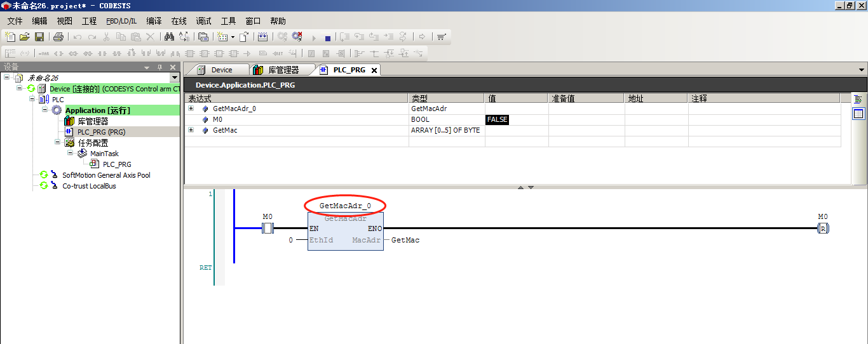Viewport: 868px width, 344px height.
Task: Collapse the Device tree node
Action: (x=19, y=89)
